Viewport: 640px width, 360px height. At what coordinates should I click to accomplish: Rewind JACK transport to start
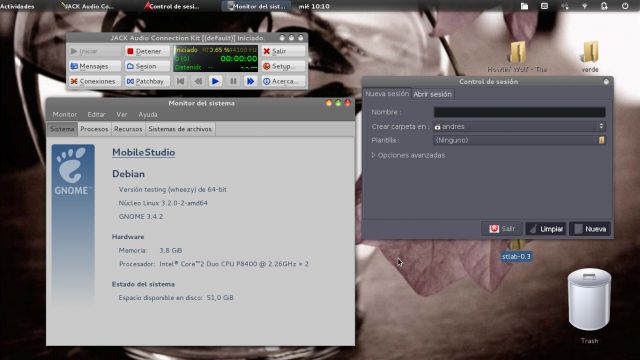[x=181, y=81]
